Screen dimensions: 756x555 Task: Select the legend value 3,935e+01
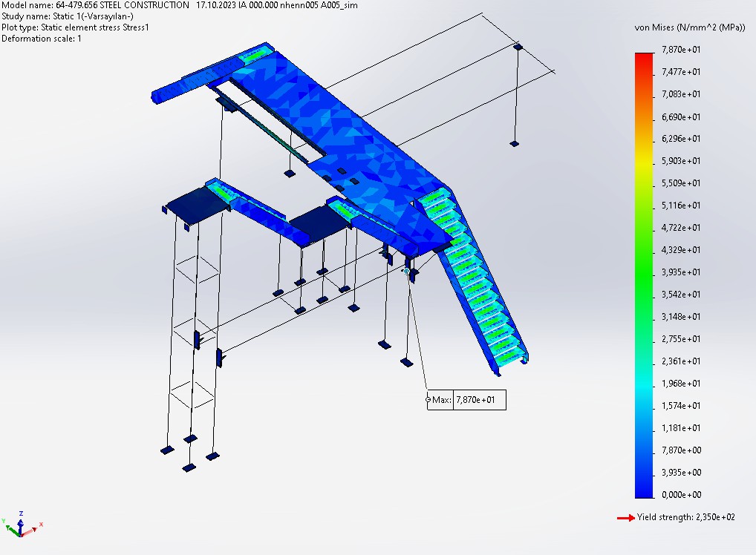pos(681,272)
